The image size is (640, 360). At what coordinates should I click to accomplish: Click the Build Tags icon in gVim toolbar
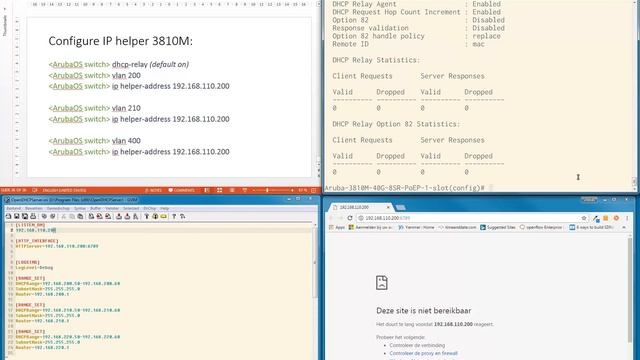(x=155, y=216)
